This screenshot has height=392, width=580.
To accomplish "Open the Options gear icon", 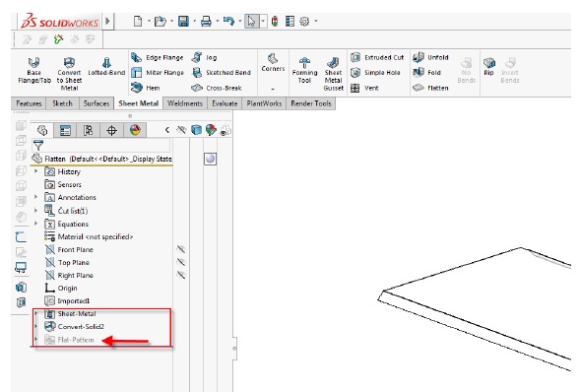I will pos(304,21).
